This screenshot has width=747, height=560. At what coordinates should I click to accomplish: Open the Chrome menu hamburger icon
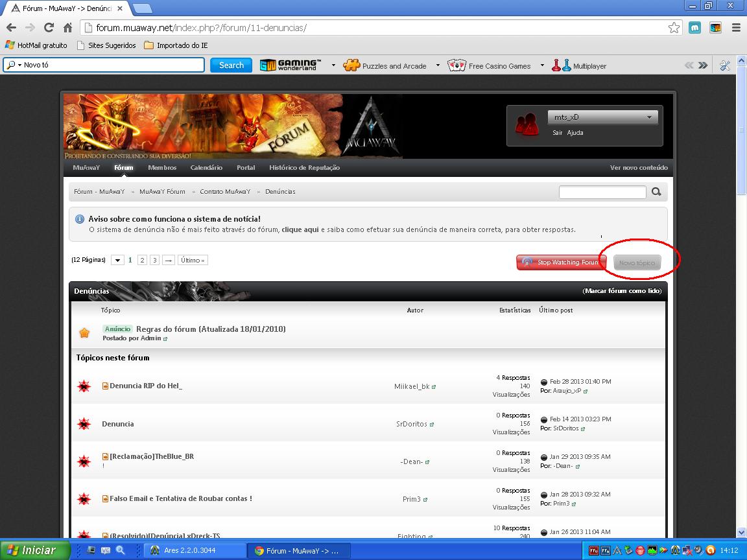pos(736,28)
